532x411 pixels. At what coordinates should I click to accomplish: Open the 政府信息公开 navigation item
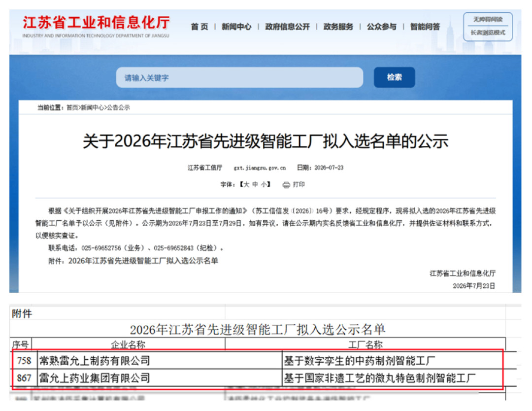click(287, 27)
